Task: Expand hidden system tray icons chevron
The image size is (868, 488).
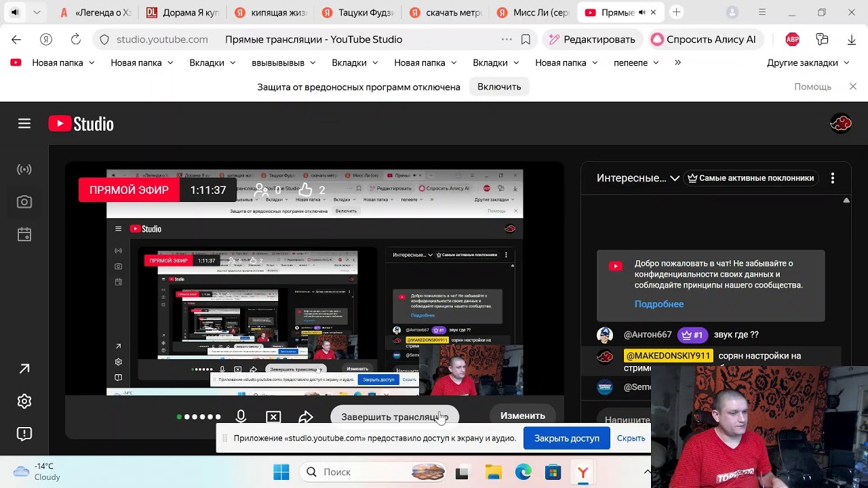Action: pyautogui.click(x=647, y=472)
